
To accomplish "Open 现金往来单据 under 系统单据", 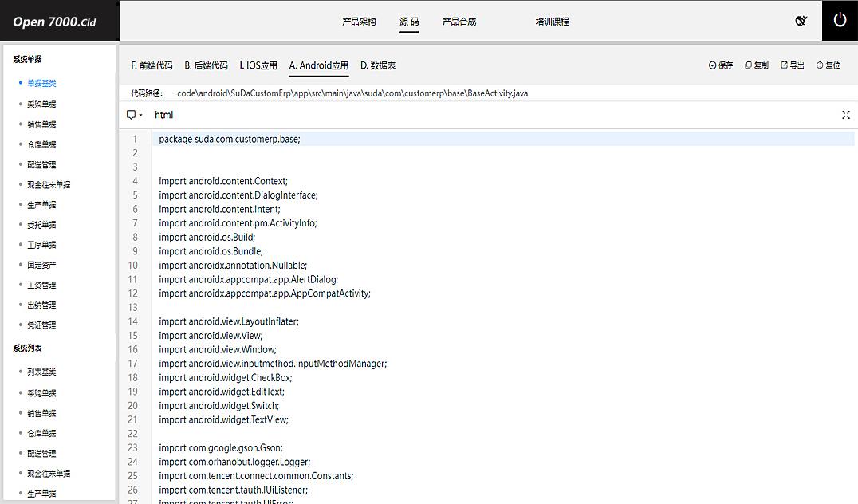I will [49, 184].
